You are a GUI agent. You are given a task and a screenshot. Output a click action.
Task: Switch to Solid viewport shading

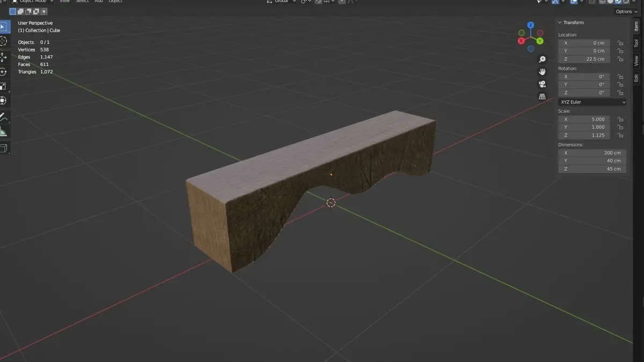(610, 2)
